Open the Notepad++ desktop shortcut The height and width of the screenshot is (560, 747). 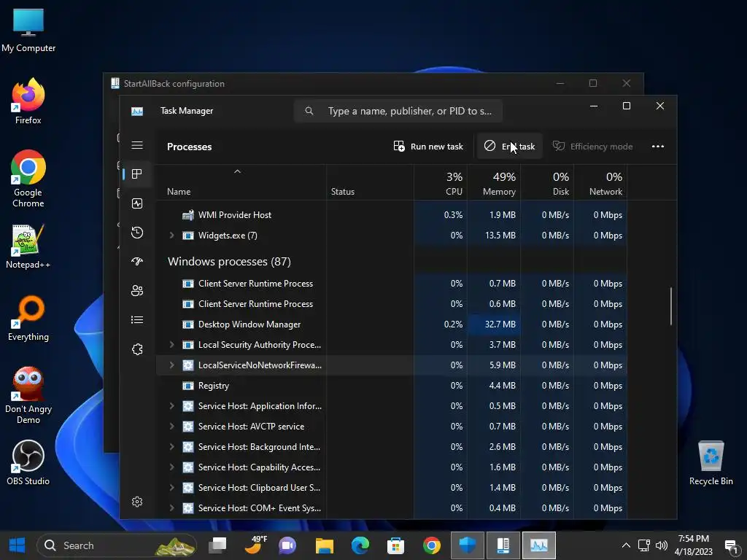point(28,246)
